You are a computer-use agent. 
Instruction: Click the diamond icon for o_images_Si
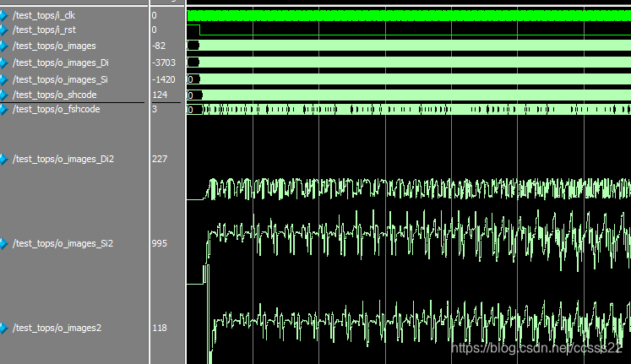click(3, 80)
